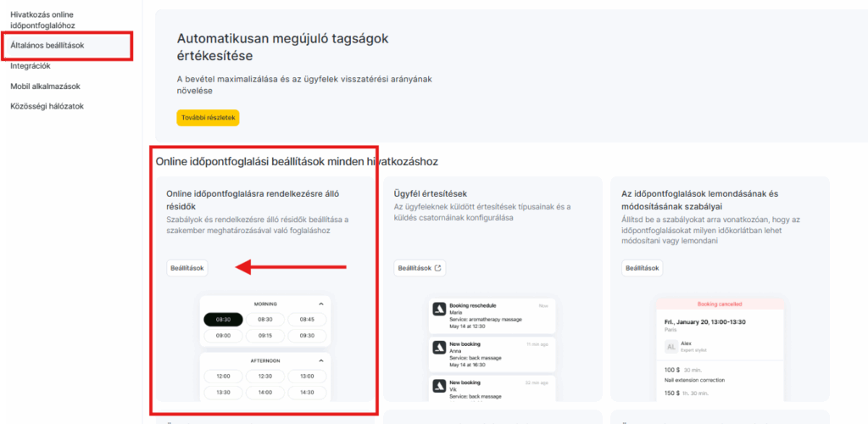
Task: Open Hivatkozás online időpontfoglalóhoz sidebar item
Action: pyautogui.click(x=47, y=20)
